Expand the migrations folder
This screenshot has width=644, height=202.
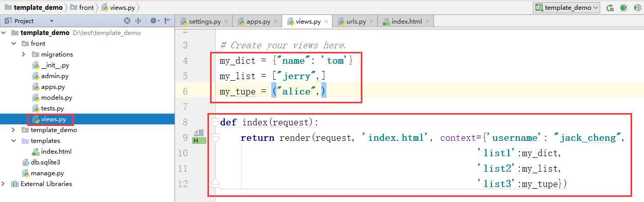[24, 54]
